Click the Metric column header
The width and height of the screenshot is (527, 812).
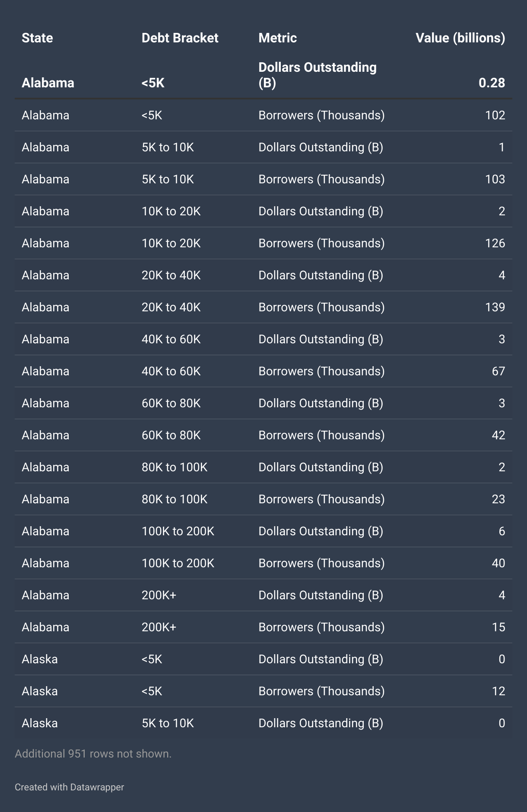point(277,38)
